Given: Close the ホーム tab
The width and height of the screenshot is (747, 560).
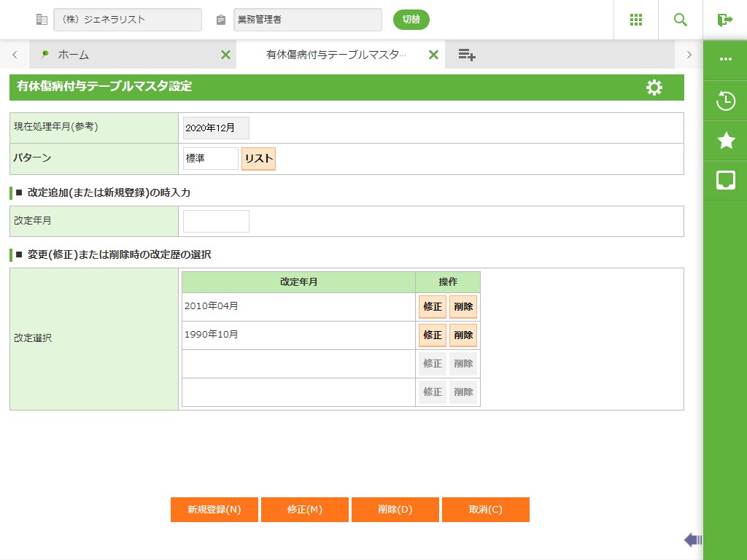Looking at the screenshot, I should click(x=225, y=55).
